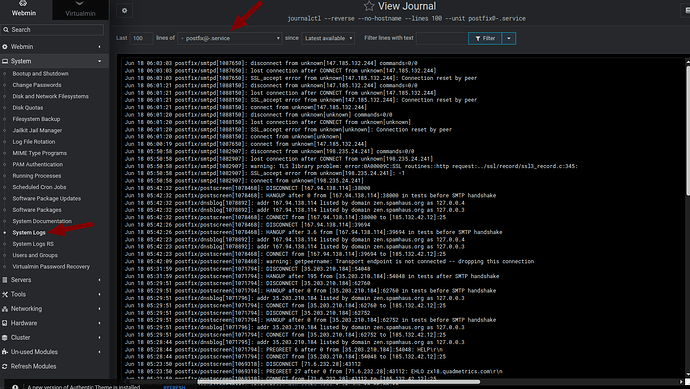Viewport: 690px width, 389px height.
Task: Click the Servers category icon
Action: pyautogui.click(x=5, y=280)
